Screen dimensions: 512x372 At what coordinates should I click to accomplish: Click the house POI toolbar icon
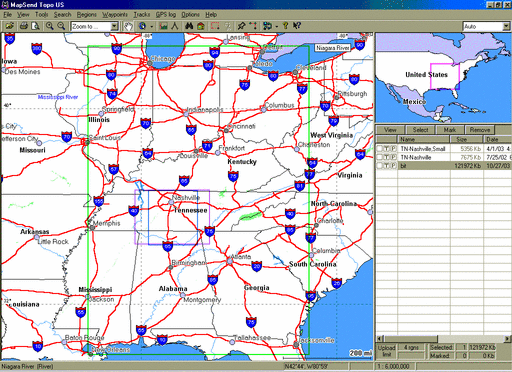[x=201, y=26]
